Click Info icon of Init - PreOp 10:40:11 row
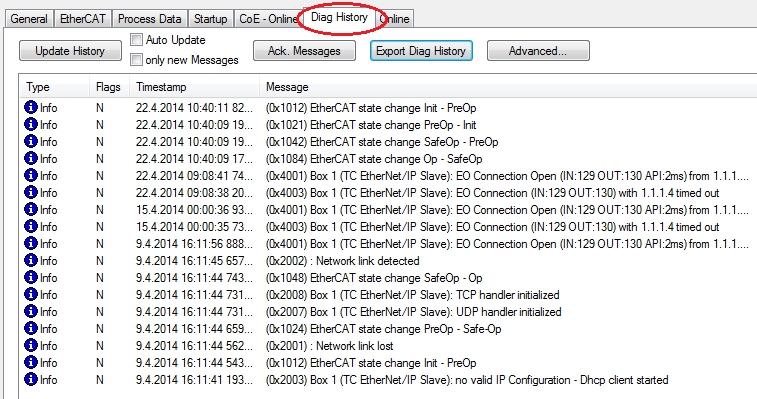 tap(30, 107)
